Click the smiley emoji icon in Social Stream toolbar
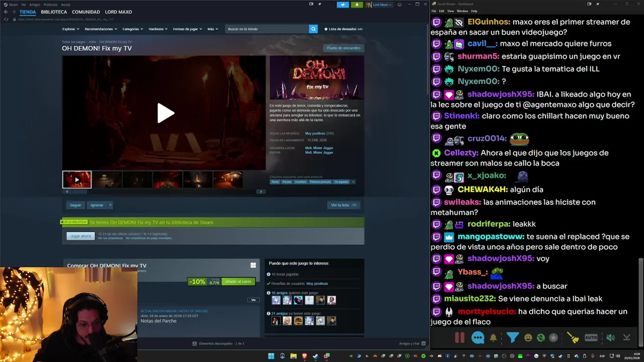The image size is (644, 362). click(528, 338)
